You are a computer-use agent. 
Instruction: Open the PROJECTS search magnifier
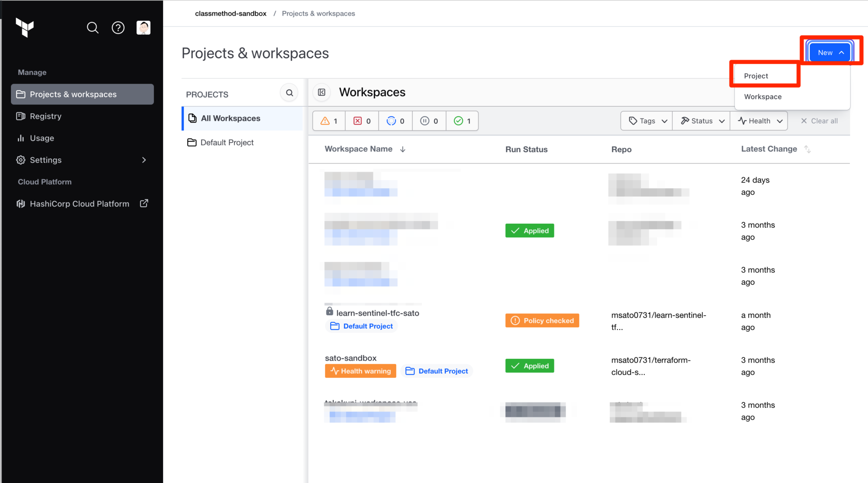(x=289, y=92)
